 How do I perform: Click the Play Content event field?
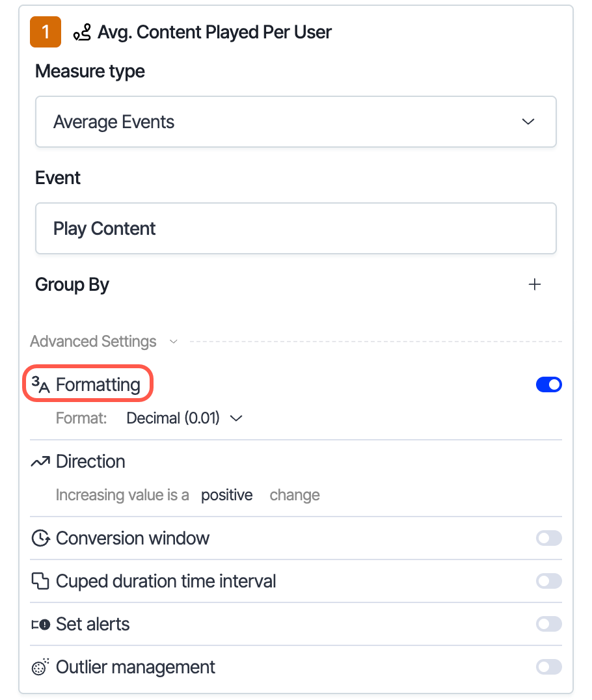tap(296, 228)
